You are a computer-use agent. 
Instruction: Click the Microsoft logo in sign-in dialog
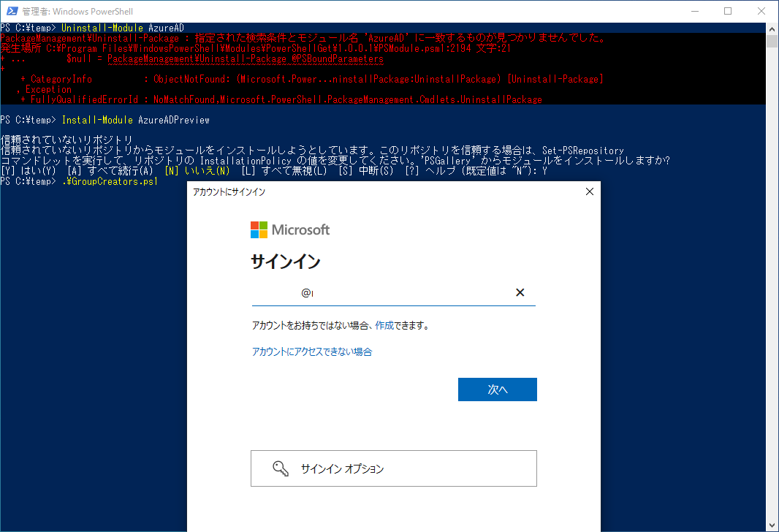289,230
